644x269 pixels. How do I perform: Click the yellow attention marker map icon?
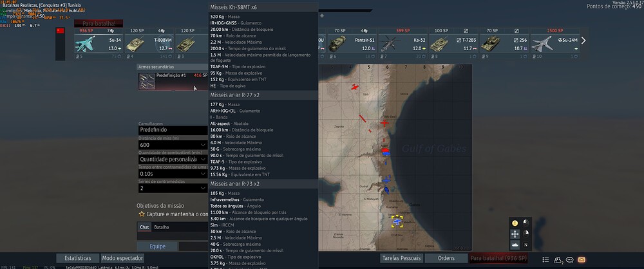[515, 223]
